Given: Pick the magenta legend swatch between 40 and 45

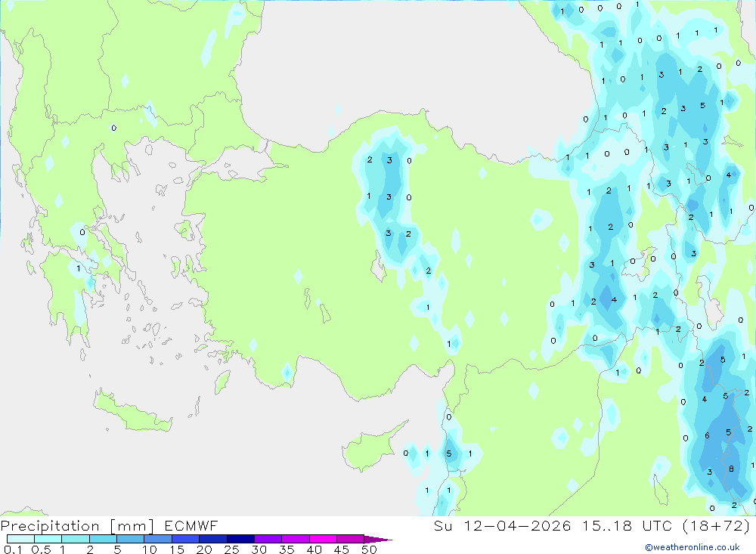Looking at the screenshot, I should [323, 539].
